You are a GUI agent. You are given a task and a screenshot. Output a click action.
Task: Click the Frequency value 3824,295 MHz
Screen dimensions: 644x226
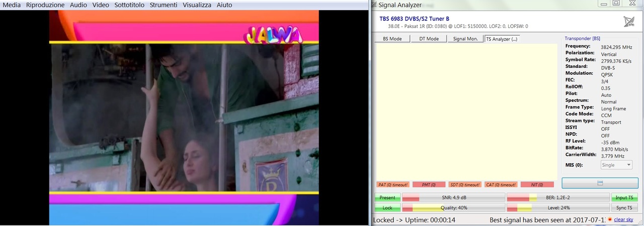tap(616, 47)
